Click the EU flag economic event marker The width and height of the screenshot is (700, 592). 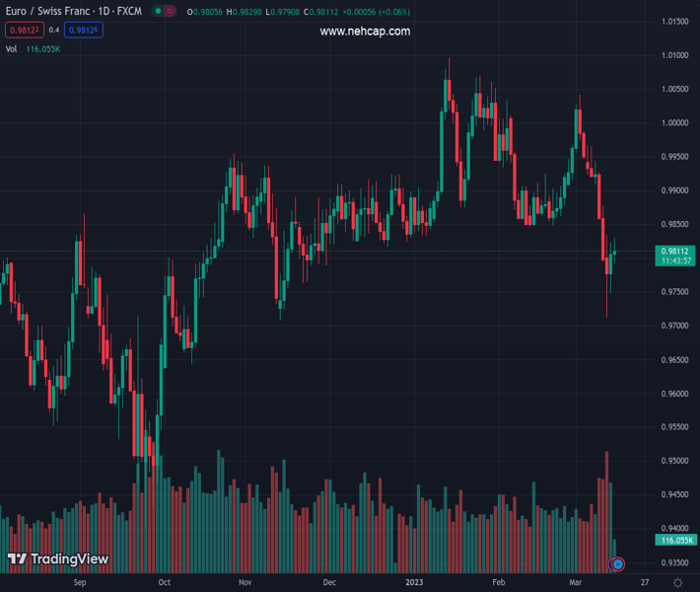click(x=617, y=564)
